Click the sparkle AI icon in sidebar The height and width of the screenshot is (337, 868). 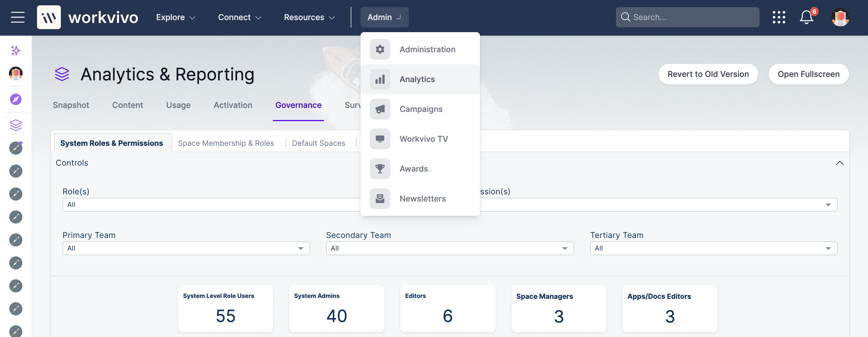pos(16,51)
